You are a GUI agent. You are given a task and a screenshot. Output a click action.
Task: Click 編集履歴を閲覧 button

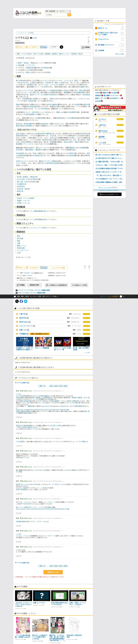(34, 285)
